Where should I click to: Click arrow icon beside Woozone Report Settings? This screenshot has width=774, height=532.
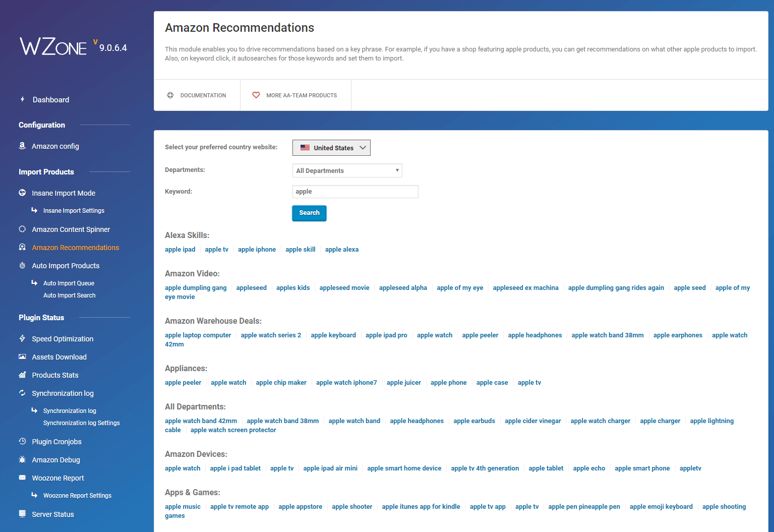(x=34, y=495)
